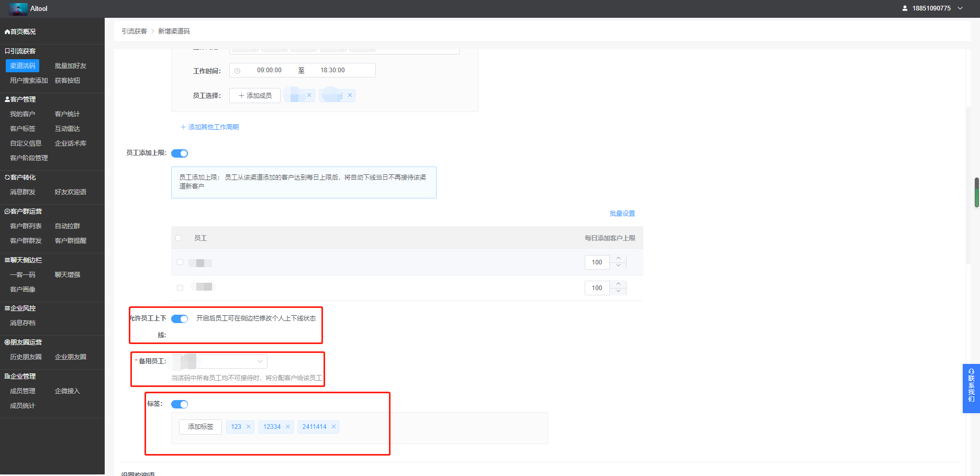The width and height of the screenshot is (980, 476).
Task: Open 企业话术库 menu item
Action: tap(71, 143)
